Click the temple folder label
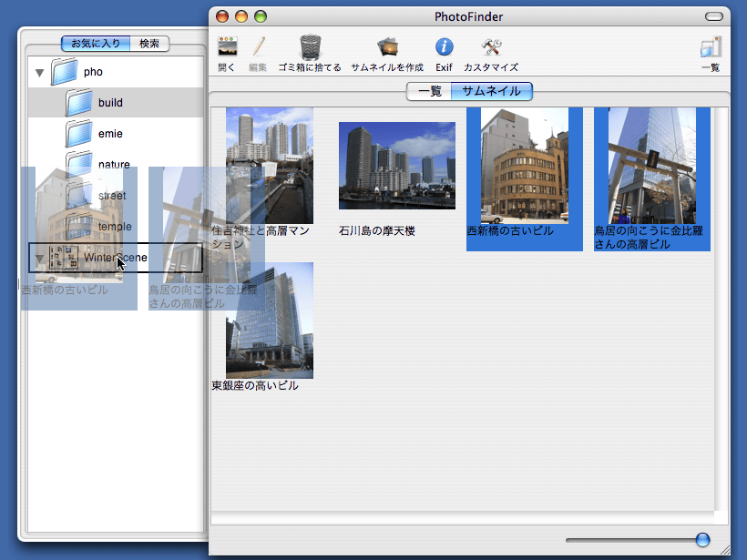This screenshot has height=560, width=747. [115, 227]
